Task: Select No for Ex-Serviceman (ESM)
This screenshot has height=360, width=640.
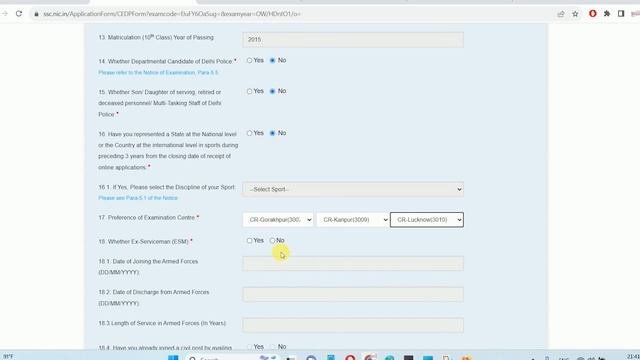Action: (x=272, y=240)
